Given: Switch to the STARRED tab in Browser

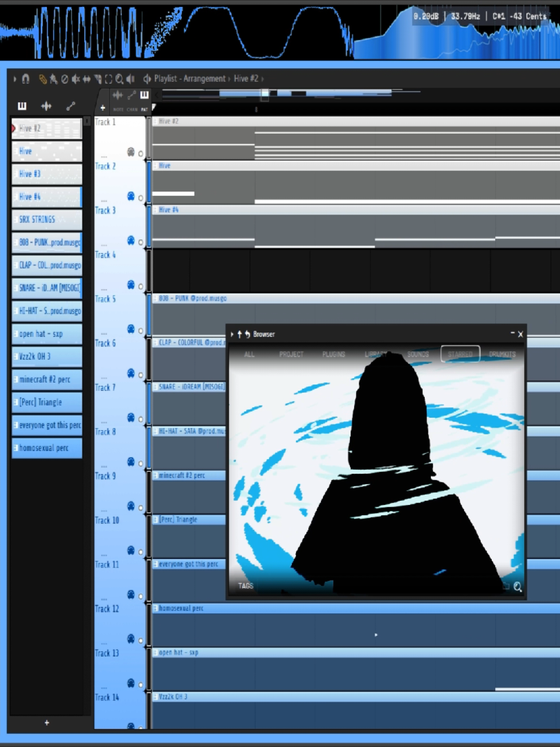Looking at the screenshot, I should click(460, 354).
